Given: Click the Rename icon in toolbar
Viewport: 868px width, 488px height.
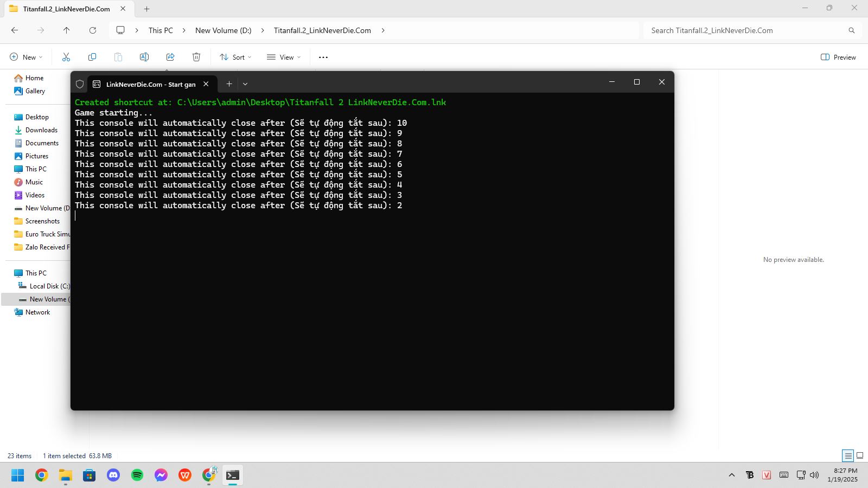Looking at the screenshot, I should pos(144,57).
